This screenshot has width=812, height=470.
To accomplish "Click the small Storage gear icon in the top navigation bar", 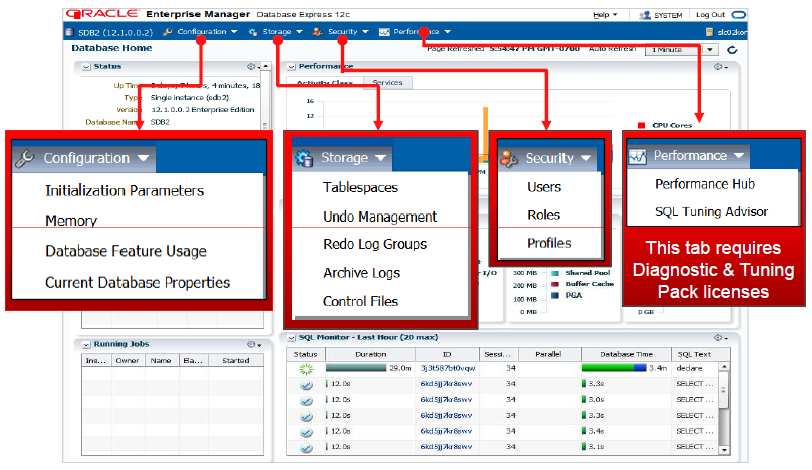I will click(253, 32).
